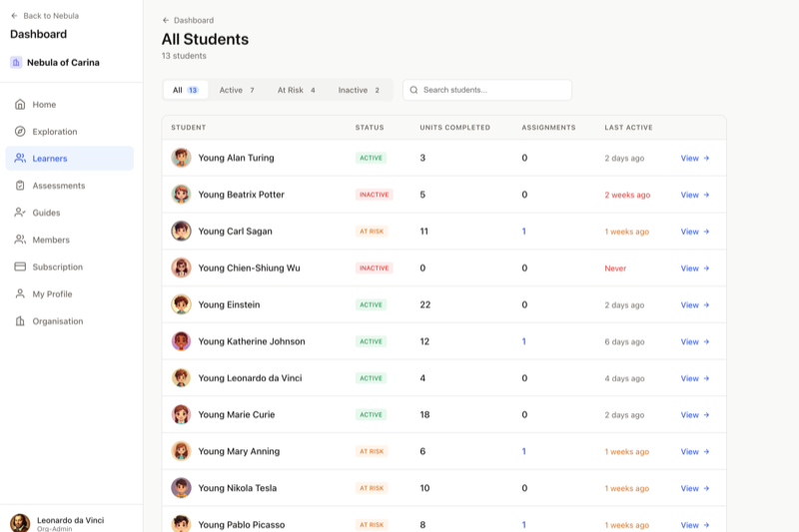
Task: Switch to the Inactive 2 tab
Action: pyautogui.click(x=359, y=90)
